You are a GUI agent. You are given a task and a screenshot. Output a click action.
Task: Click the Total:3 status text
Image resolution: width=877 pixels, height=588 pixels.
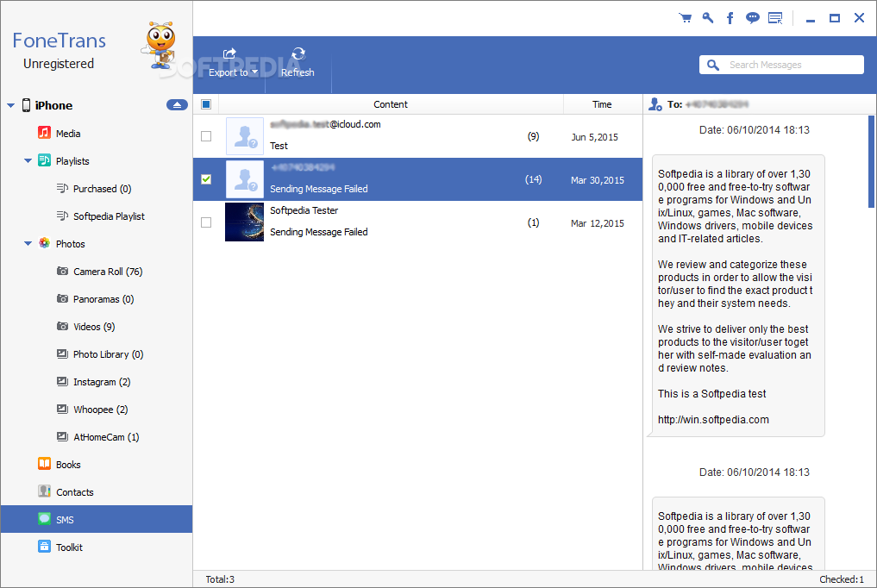220,579
